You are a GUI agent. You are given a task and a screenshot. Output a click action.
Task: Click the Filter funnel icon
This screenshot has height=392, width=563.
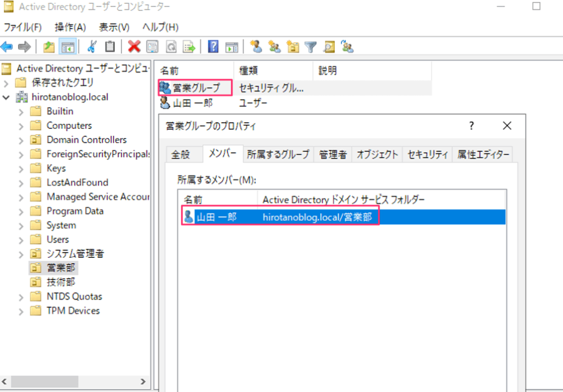click(311, 47)
